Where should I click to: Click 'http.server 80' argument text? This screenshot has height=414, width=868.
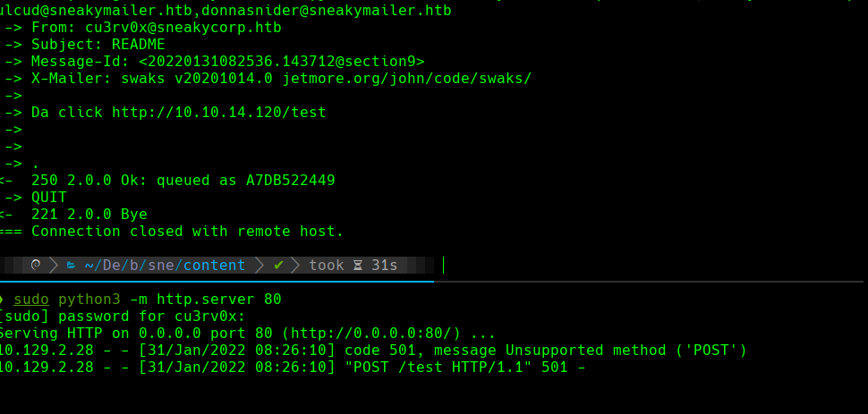pyautogui.click(x=219, y=300)
